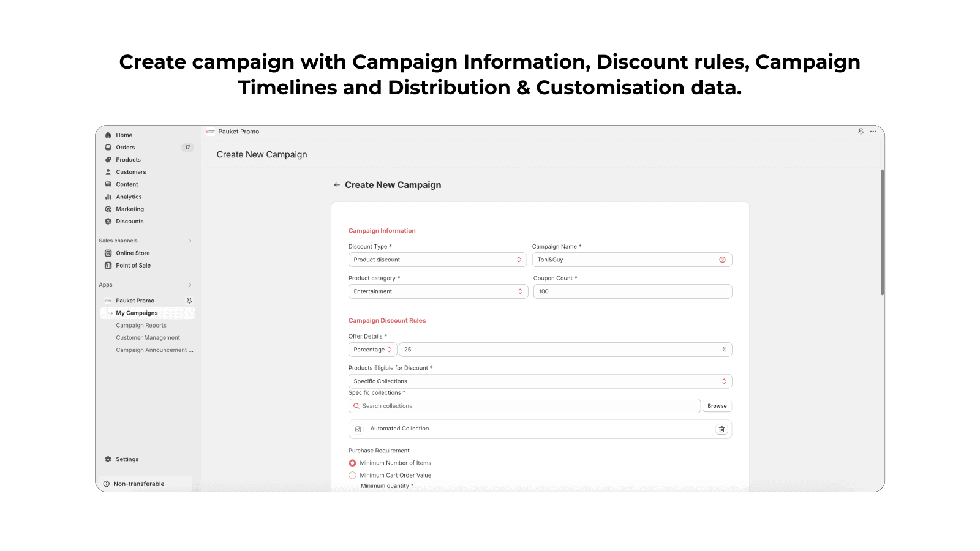Image resolution: width=980 pixels, height=551 pixels.
Task: Open Settings via the gear icon
Action: click(x=108, y=459)
